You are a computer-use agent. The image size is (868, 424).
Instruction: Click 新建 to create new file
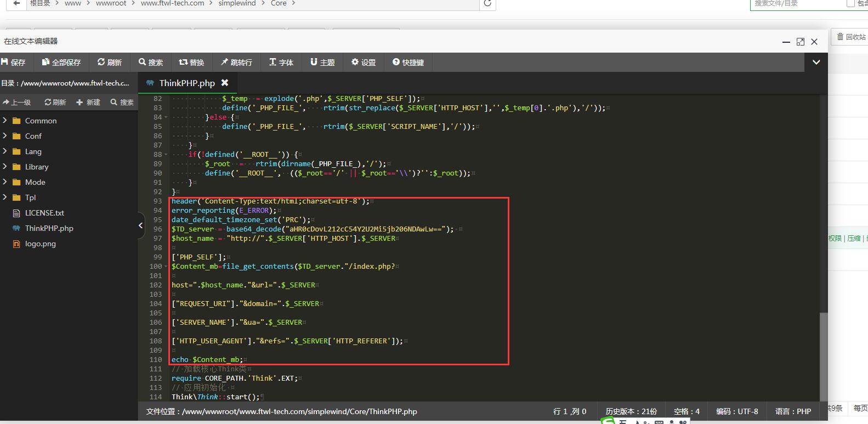coord(88,102)
